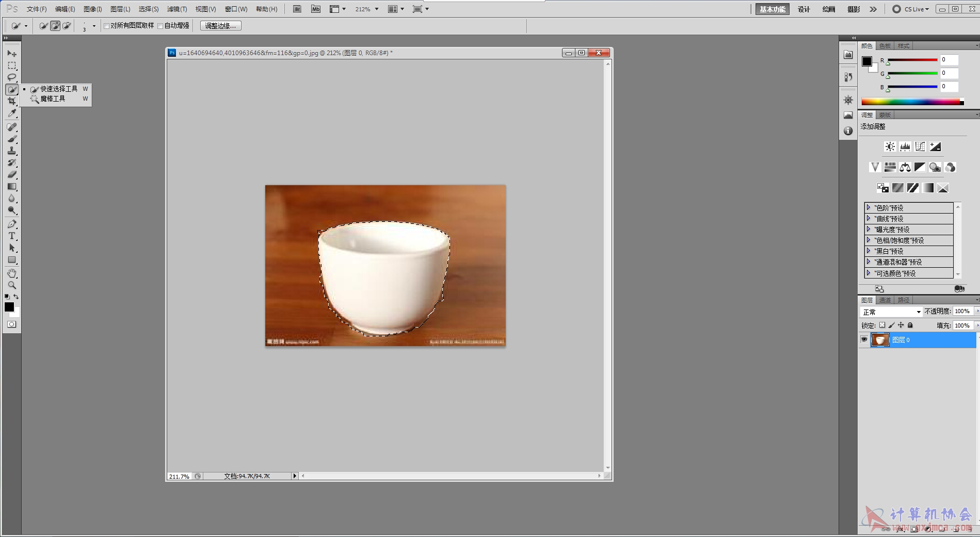Open the 图像(I) menu
This screenshot has width=980, height=537.
(x=93, y=9)
